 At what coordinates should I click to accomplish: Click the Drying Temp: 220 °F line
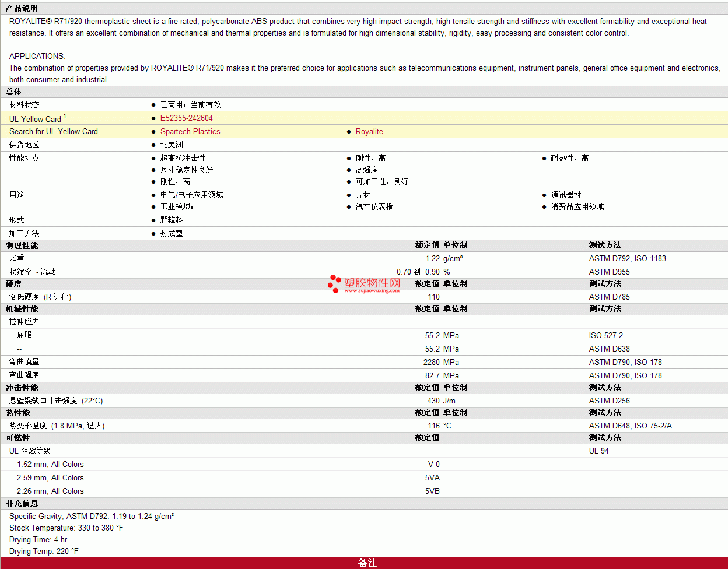(44, 551)
